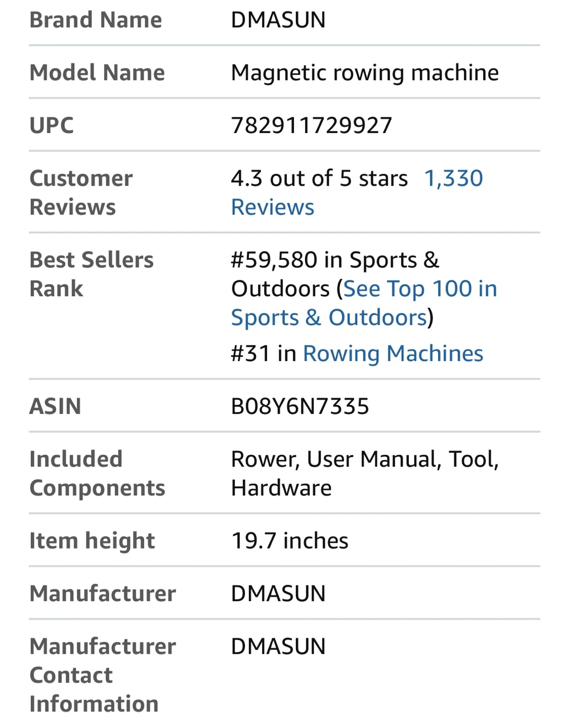
Task: Click the Item height label
Action: [x=92, y=541]
